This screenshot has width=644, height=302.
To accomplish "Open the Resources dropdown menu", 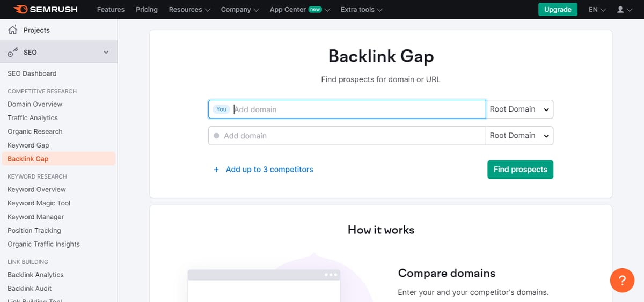I will coord(189,10).
